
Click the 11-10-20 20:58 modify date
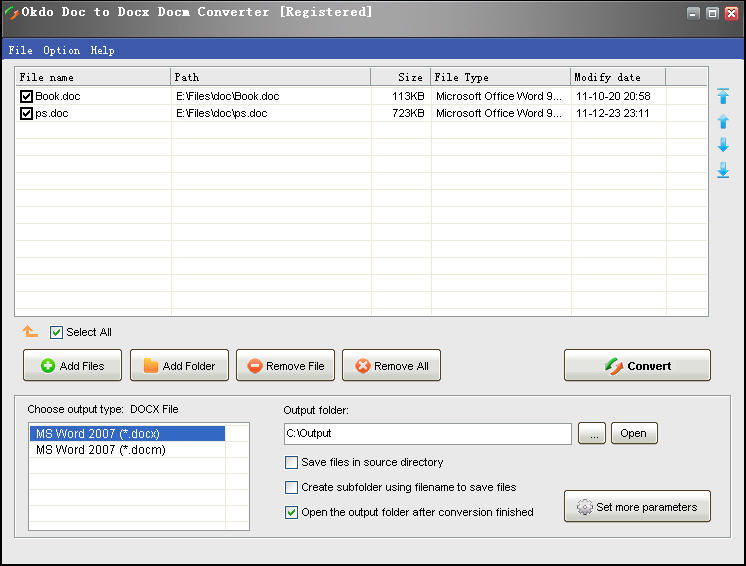pyautogui.click(x=613, y=97)
